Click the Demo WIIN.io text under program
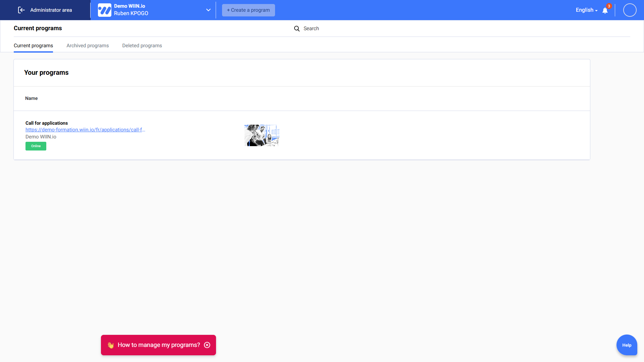The height and width of the screenshot is (362, 644). 41,137
